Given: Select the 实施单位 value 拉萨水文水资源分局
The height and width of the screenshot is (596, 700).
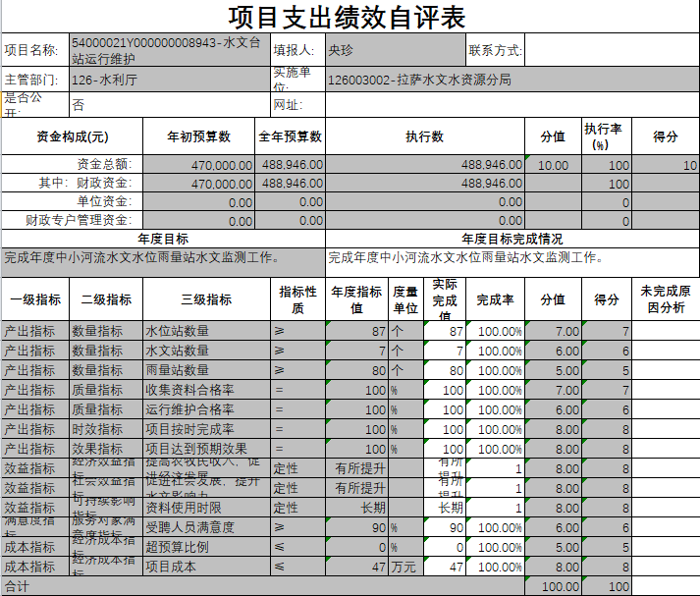Looking at the screenshot, I should (x=512, y=80).
